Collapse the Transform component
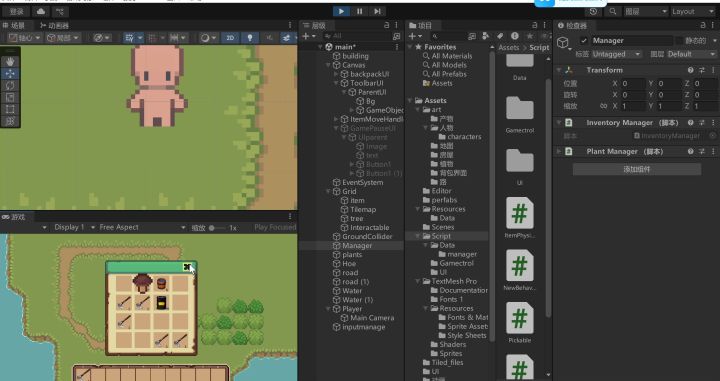 pos(559,70)
